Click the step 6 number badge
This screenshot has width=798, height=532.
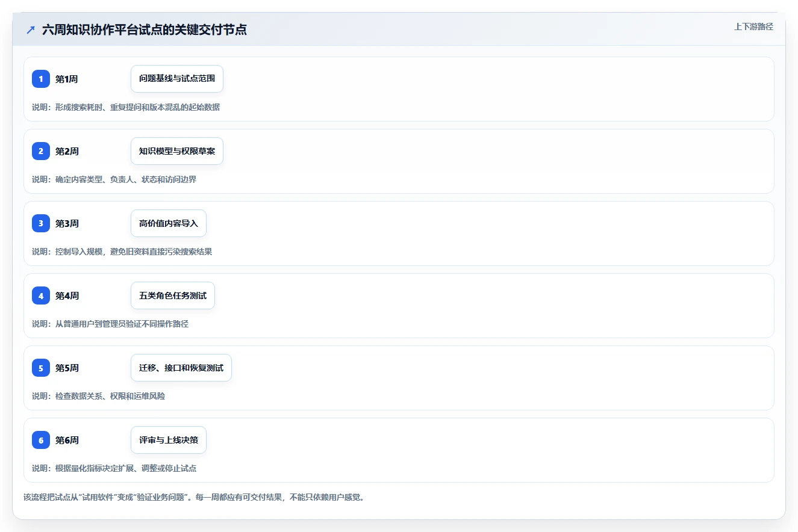pyautogui.click(x=41, y=440)
